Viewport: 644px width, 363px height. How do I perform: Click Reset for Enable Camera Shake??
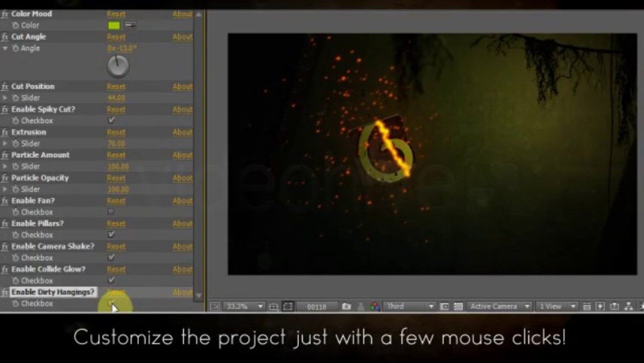click(116, 247)
